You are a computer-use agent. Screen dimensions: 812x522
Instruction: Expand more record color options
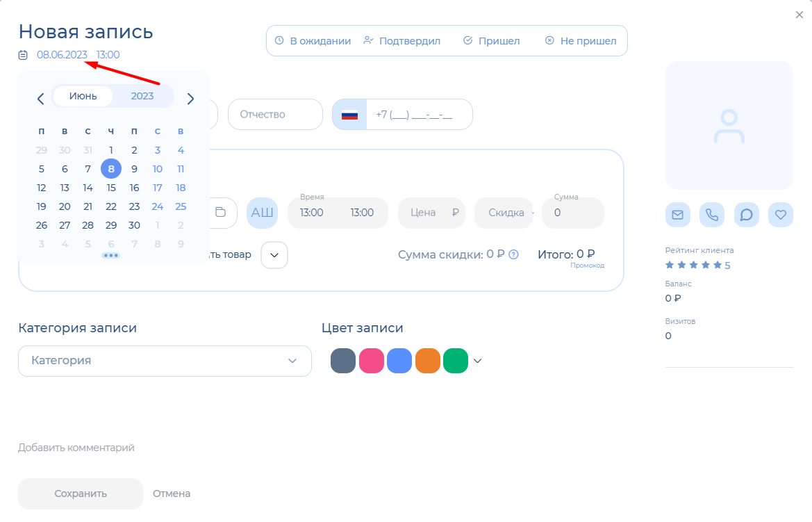pyautogui.click(x=477, y=361)
